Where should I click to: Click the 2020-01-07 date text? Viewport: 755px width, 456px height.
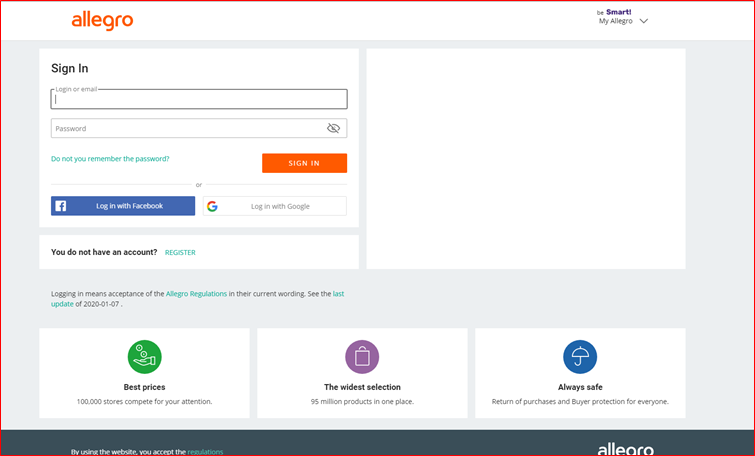[x=101, y=304]
